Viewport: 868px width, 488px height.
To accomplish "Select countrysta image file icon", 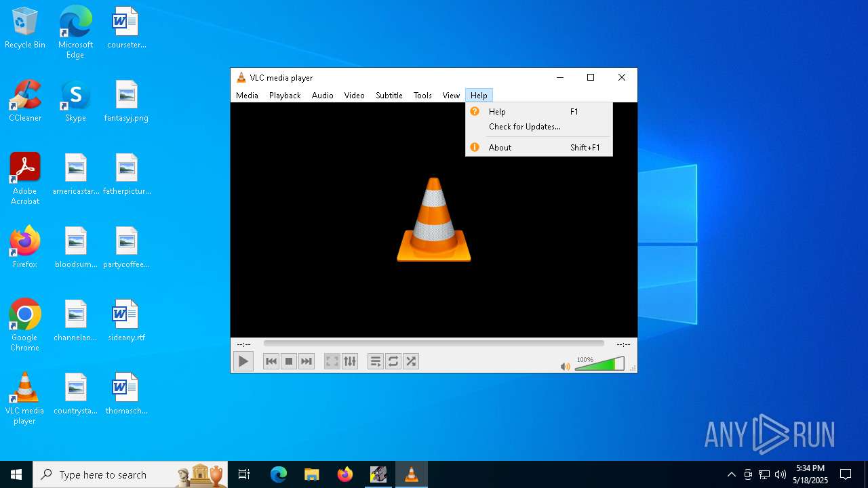I will (75, 394).
